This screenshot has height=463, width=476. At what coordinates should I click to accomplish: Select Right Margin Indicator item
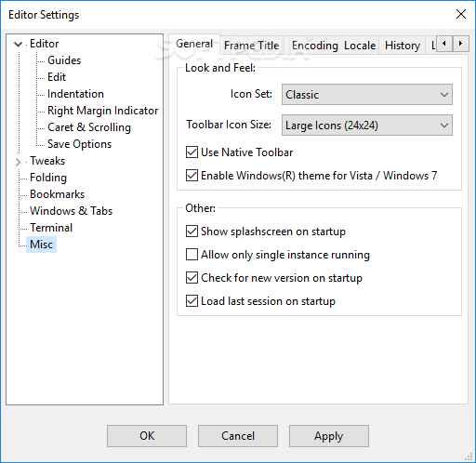click(103, 111)
